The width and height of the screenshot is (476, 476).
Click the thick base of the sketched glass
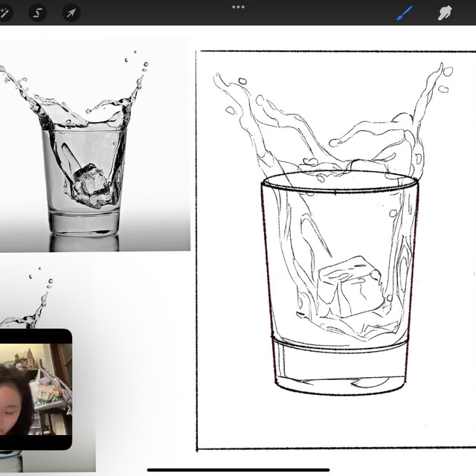click(x=340, y=368)
